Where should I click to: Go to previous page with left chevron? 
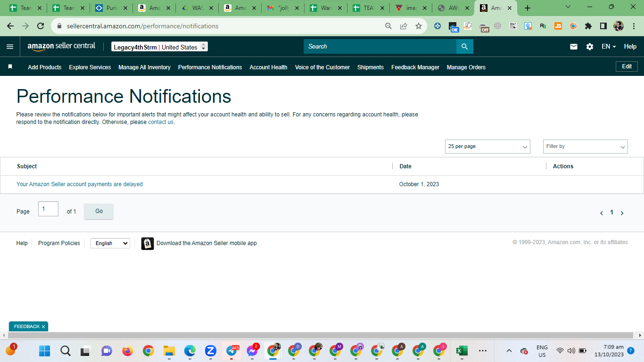[602, 213]
